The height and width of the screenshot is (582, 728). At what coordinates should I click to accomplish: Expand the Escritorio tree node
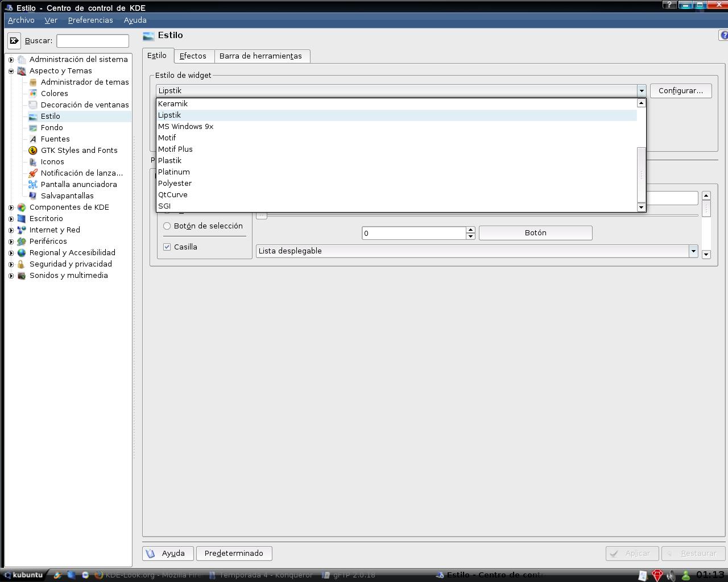point(11,219)
